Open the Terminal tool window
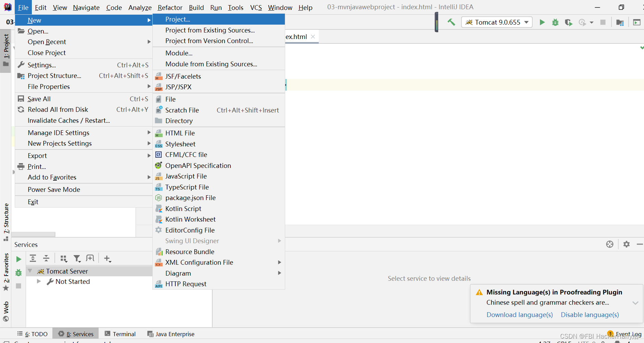Viewport: 644px width, 343px height. coord(120,334)
